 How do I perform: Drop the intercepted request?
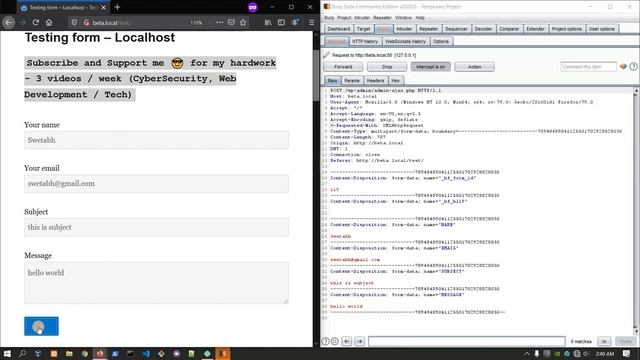(387, 67)
